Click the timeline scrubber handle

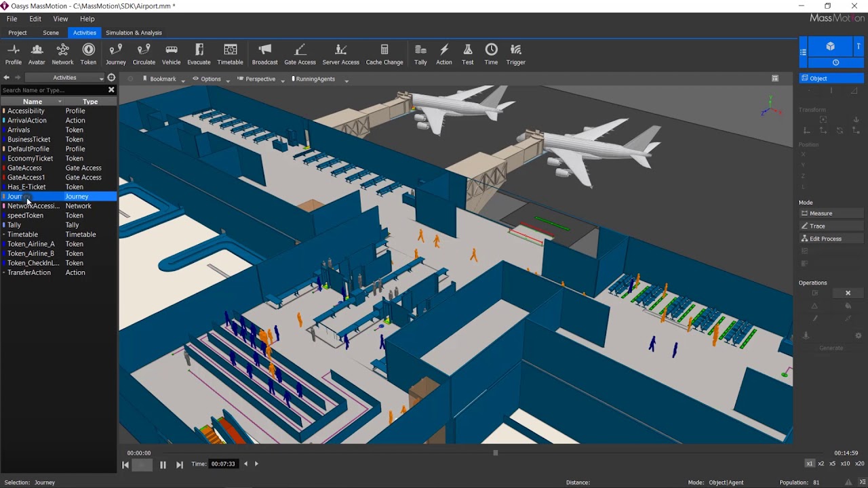pyautogui.click(x=496, y=453)
